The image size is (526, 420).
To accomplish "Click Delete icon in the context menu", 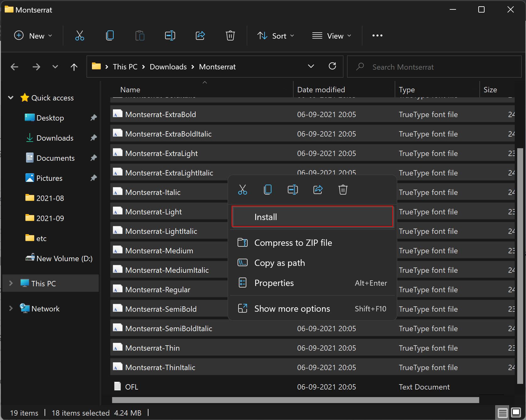I will tap(343, 190).
